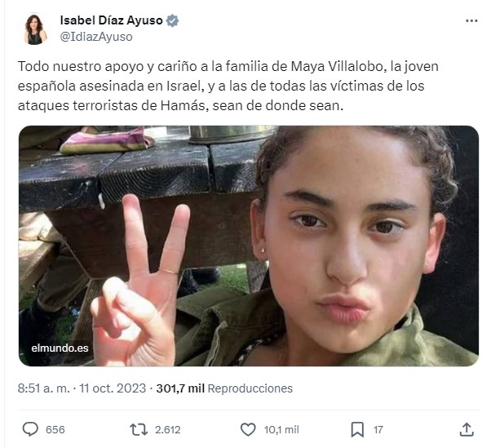Click the 17 bookmarks count
Screen dimensions: 491x448
pyautogui.click(x=378, y=429)
